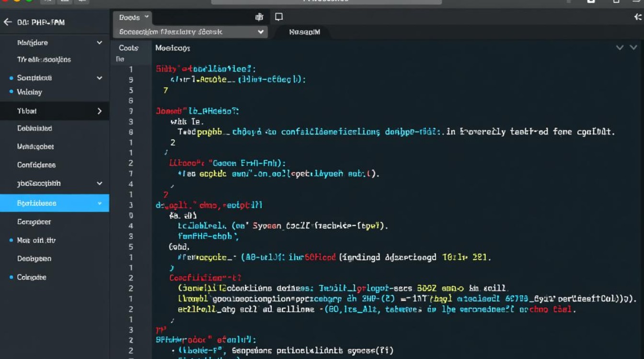644x359 pixels.
Task: Collapse the editor with the double chevron icon
Action: pyautogui.click(x=627, y=48)
